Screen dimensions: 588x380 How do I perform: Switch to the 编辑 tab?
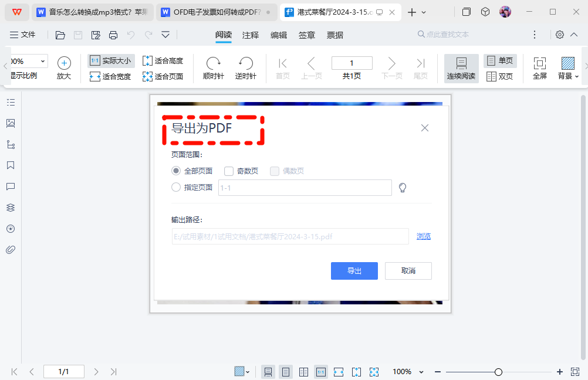point(279,35)
